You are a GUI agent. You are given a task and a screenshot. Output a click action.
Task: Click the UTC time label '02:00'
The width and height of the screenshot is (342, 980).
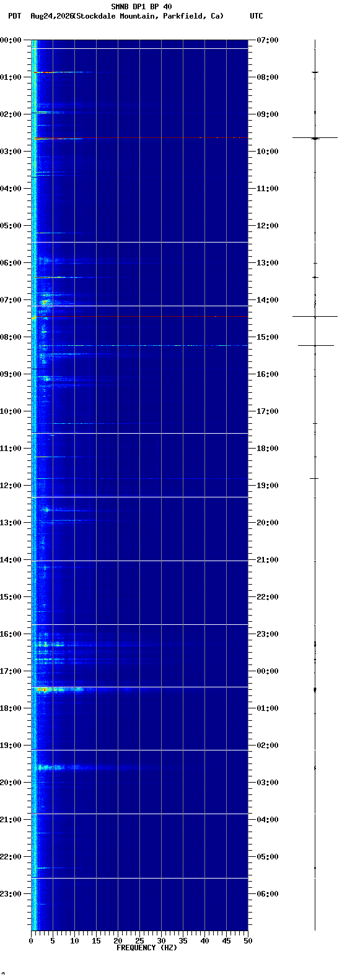pos(268,746)
